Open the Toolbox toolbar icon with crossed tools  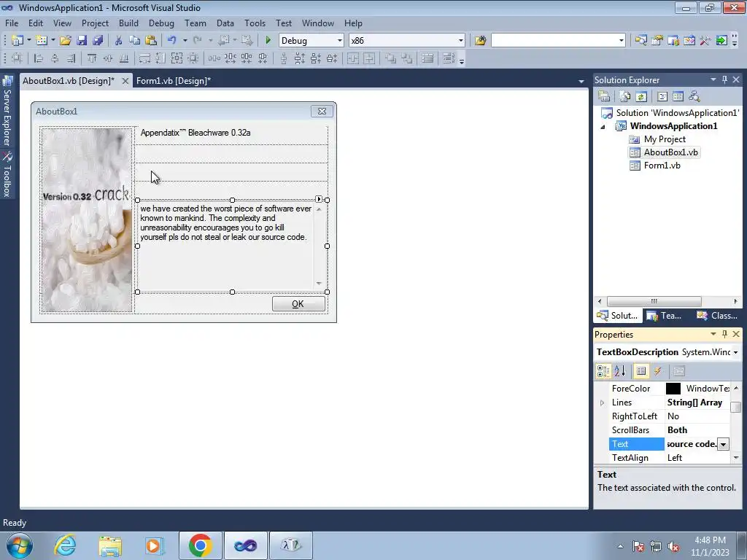point(705,41)
